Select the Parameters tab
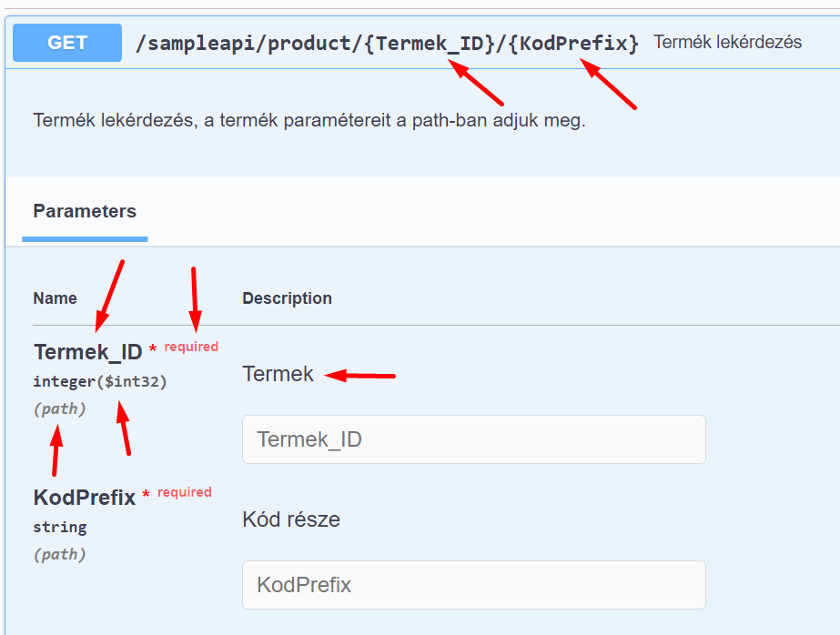 (x=85, y=211)
